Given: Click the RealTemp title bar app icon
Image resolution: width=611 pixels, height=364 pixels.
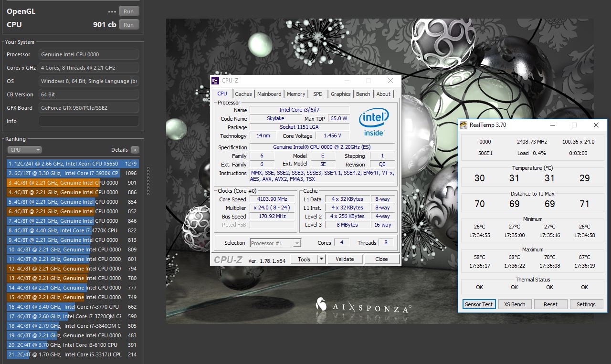Looking at the screenshot, I should click(x=464, y=125).
